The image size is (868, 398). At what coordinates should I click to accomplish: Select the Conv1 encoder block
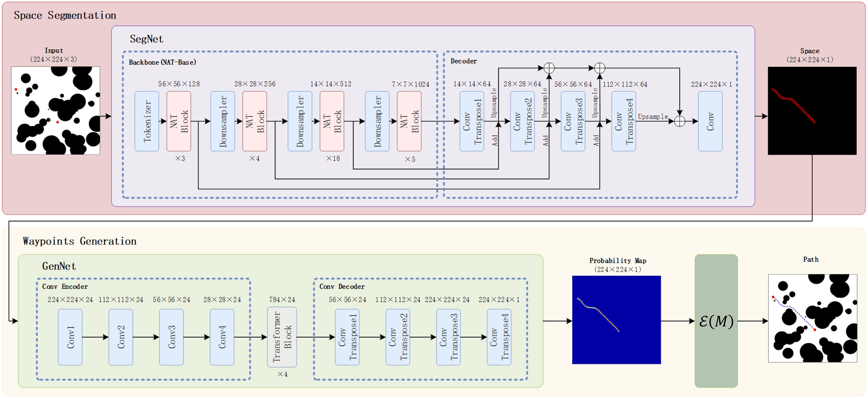70,337
